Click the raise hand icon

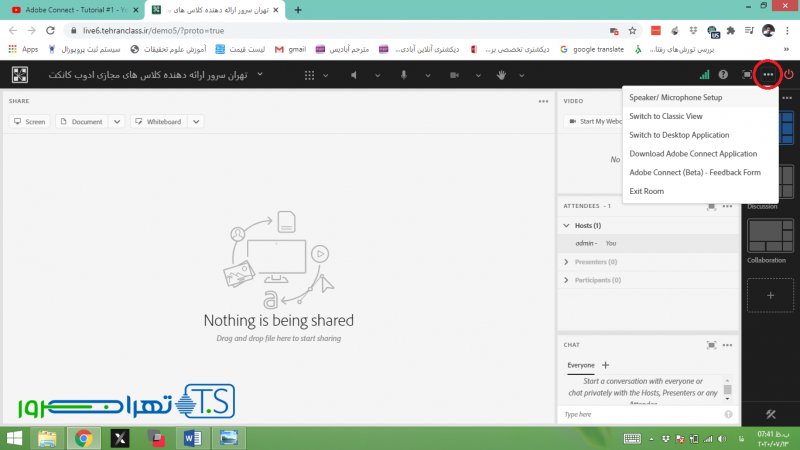tap(502, 75)
